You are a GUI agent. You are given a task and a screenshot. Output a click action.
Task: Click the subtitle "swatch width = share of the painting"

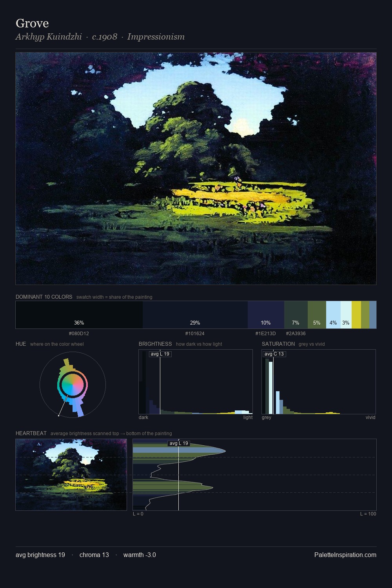pyautogui.click(x=114, y=297)
